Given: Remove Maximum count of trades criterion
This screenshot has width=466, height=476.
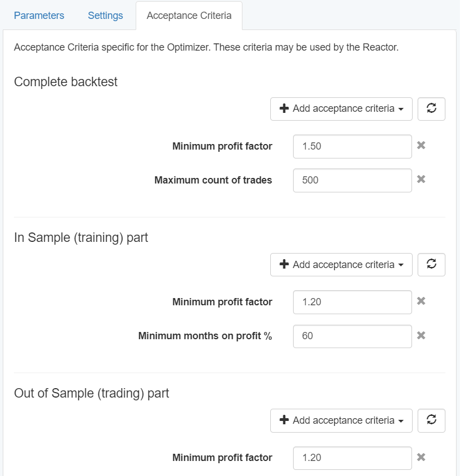Looking at the screenshot, I should pyautogui.click(x=421, y=180).
